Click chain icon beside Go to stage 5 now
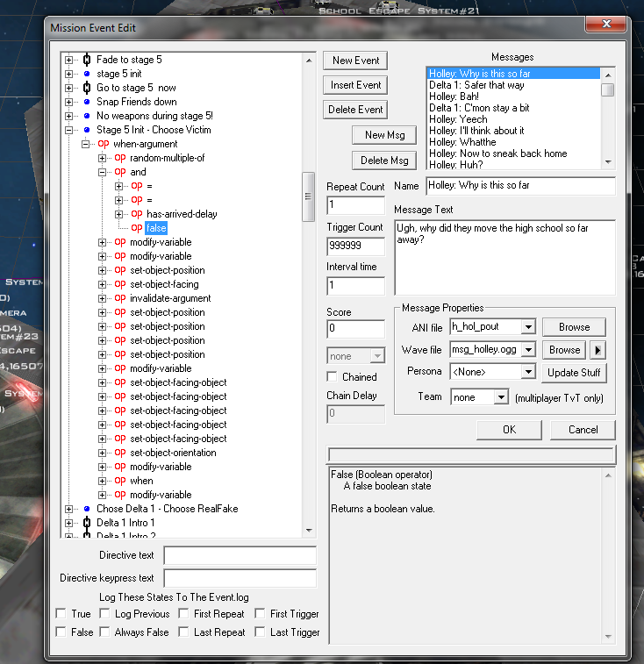Screen dimensions: 644x664 [x=87, y=88]
